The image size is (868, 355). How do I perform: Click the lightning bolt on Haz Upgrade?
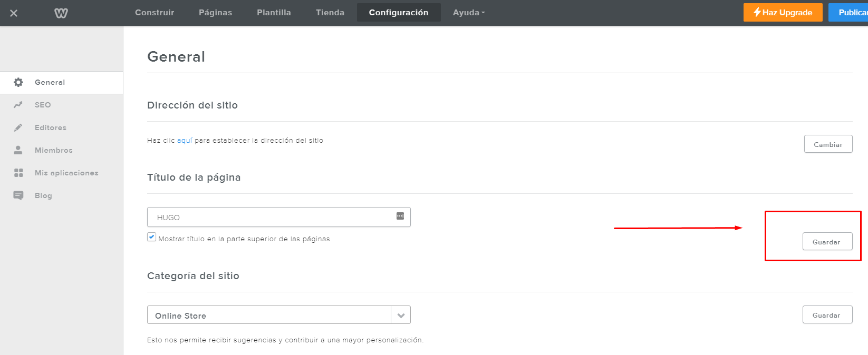pos(757,12)
